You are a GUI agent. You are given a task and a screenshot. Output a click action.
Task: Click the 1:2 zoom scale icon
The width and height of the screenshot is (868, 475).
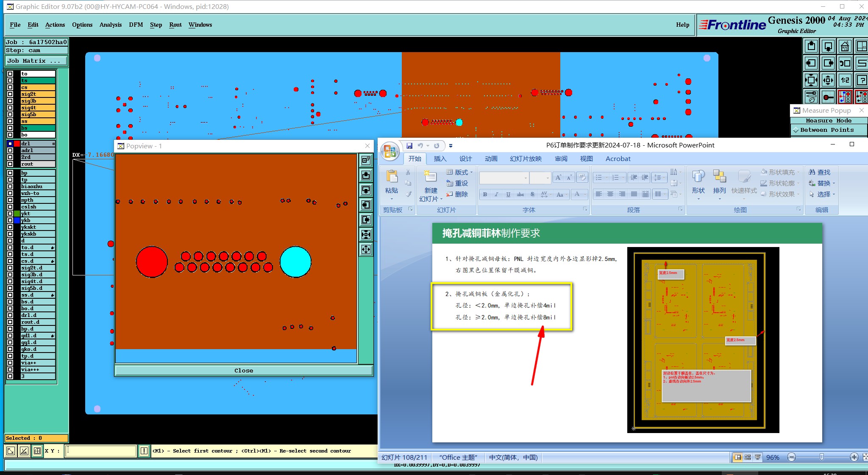[845, 80]
